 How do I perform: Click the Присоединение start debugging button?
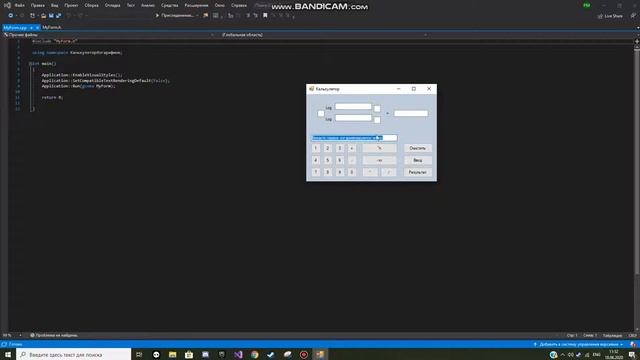click(x=175, y=16)
